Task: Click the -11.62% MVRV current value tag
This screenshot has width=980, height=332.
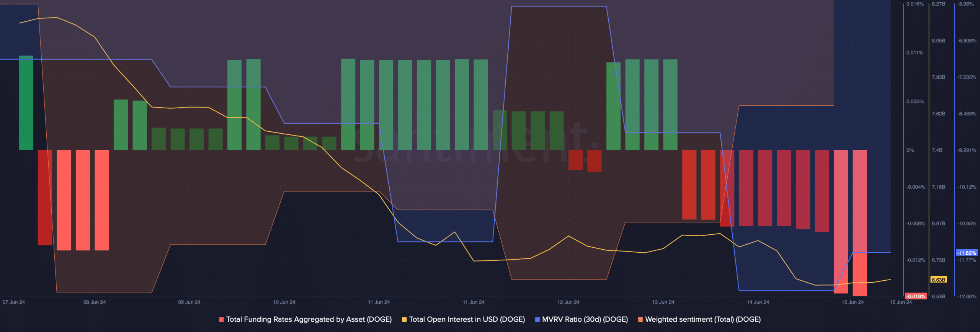Action: point(967,253)
